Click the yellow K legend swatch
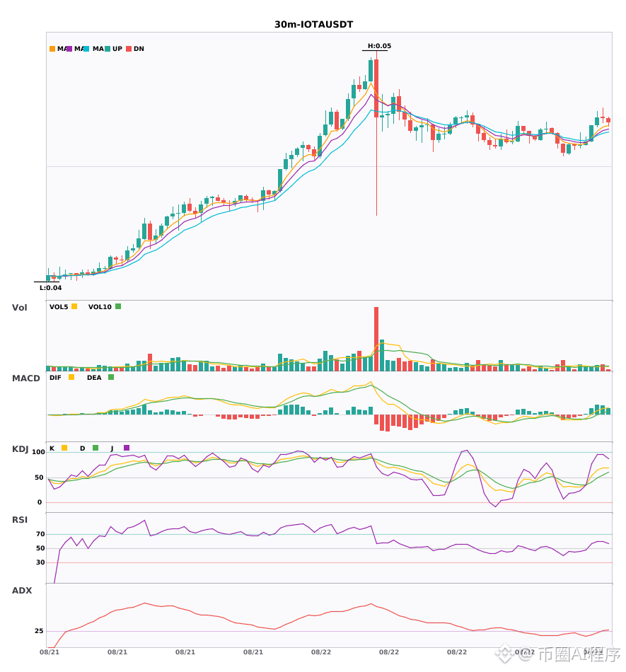The width and height of the screenshot is (626, 672). click(x=64, y=448)
